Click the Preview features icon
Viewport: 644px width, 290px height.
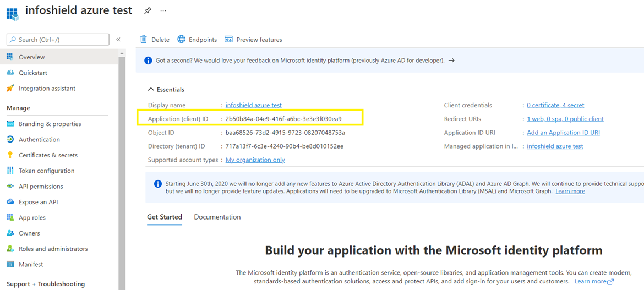pos(229,40)
